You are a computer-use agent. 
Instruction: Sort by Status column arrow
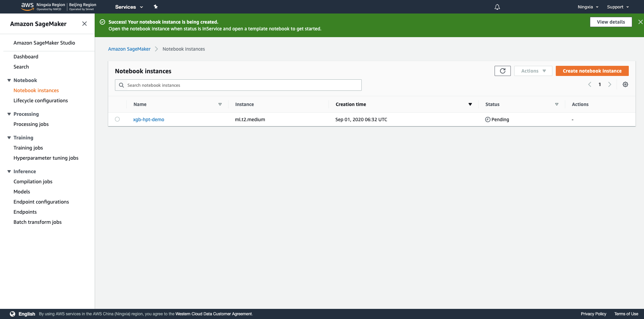(557, 104)
